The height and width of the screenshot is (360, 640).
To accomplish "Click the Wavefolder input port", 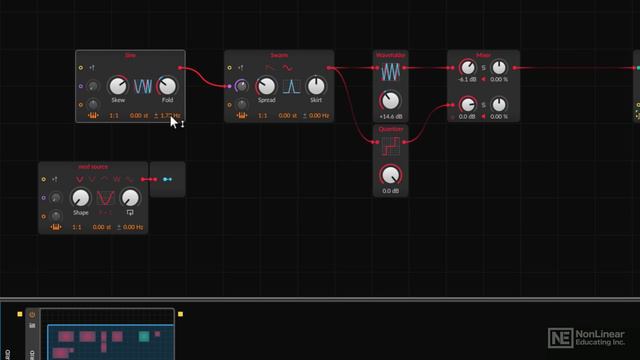I will [377, 68].
